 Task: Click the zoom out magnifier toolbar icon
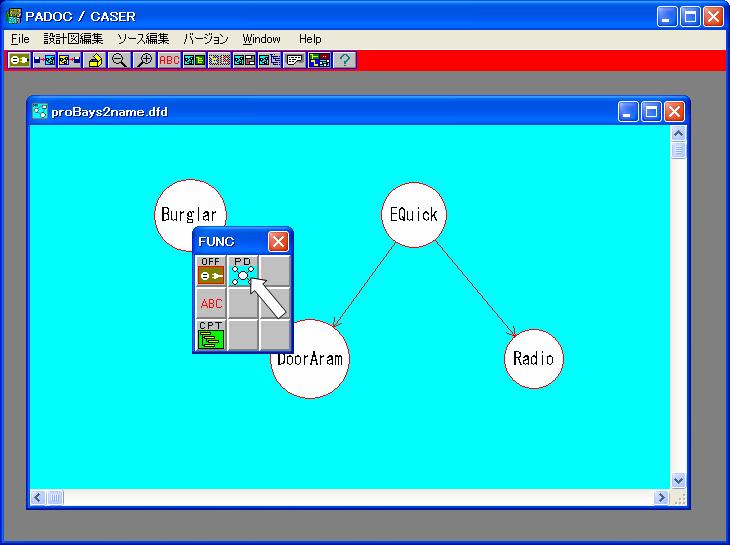point(119,60)
